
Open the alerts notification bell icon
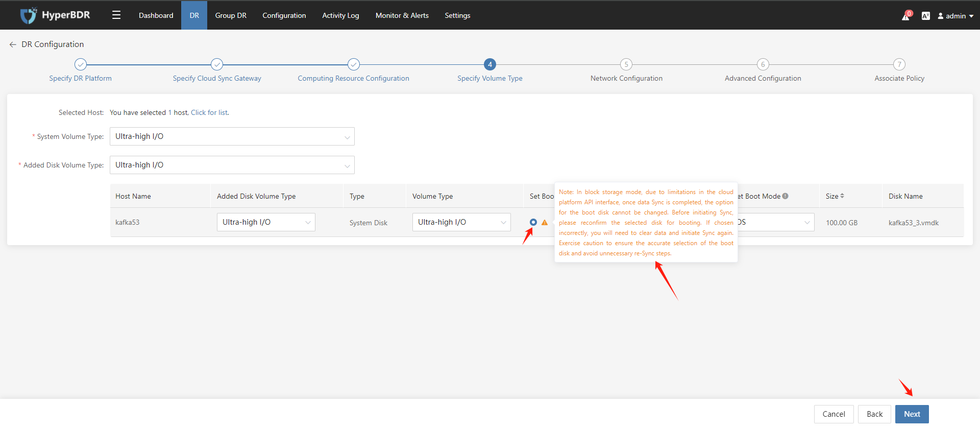906,16
